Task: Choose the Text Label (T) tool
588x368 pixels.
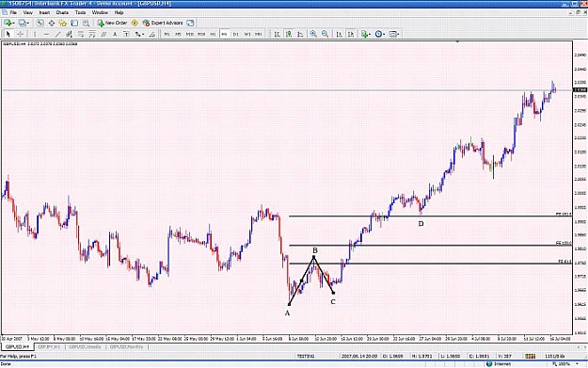Action: (x=126, y=34)
